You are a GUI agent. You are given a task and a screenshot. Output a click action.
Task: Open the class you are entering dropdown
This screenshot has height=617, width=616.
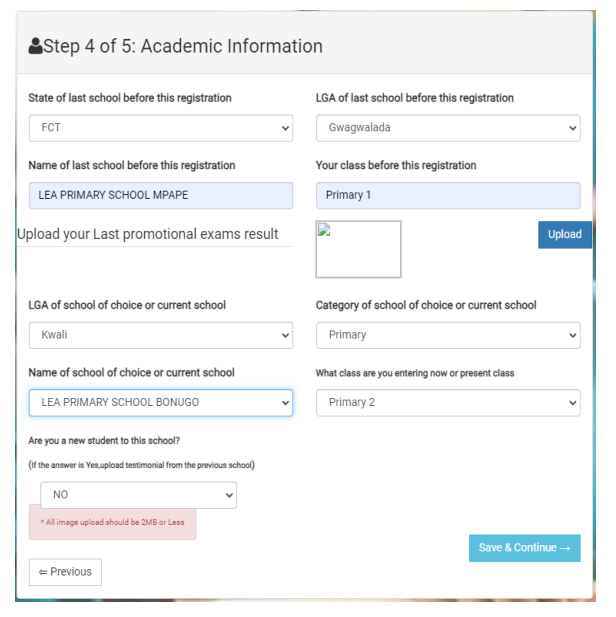[447, 402]
